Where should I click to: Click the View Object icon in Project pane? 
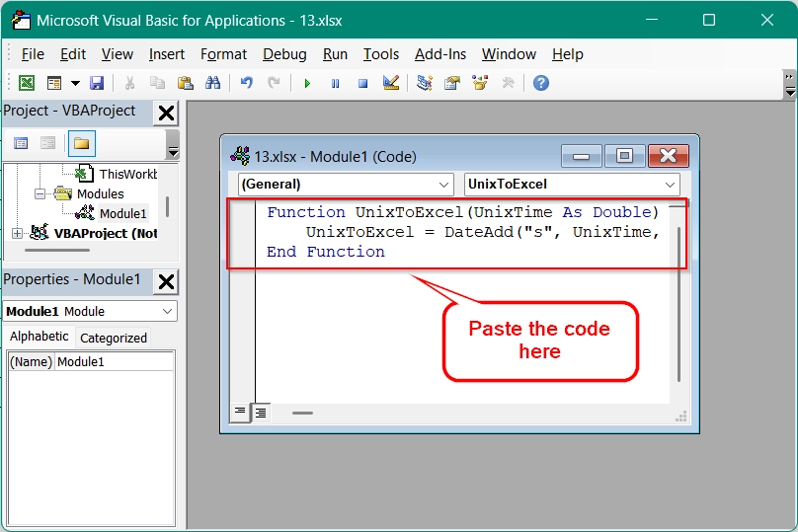coord(47,143)
